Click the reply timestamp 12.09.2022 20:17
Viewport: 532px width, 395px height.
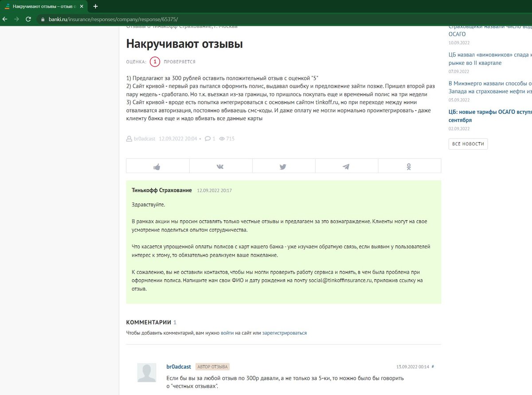click(x=215, y=190)
